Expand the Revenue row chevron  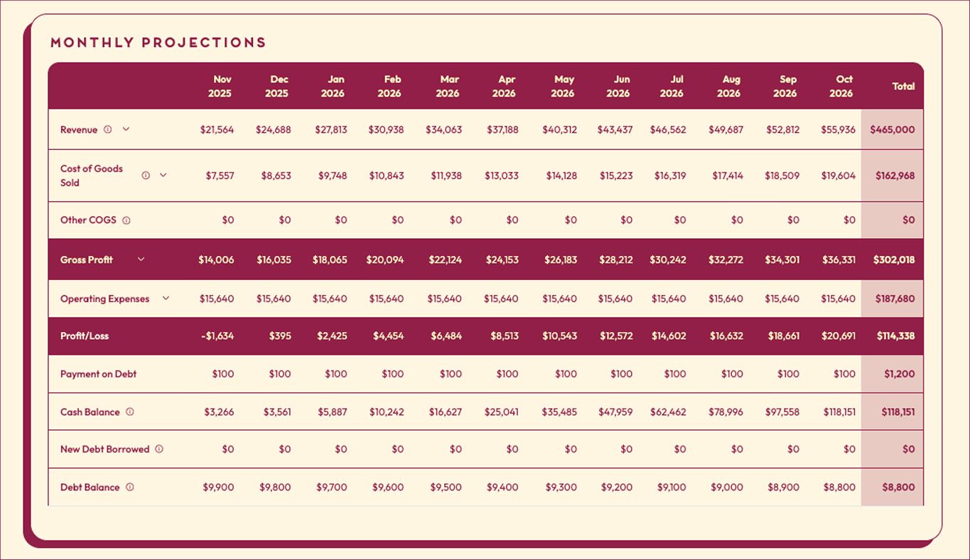126,129
